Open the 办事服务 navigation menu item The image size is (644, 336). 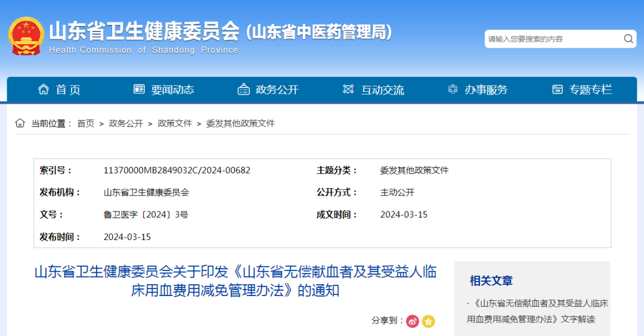[x=486, y=89]
